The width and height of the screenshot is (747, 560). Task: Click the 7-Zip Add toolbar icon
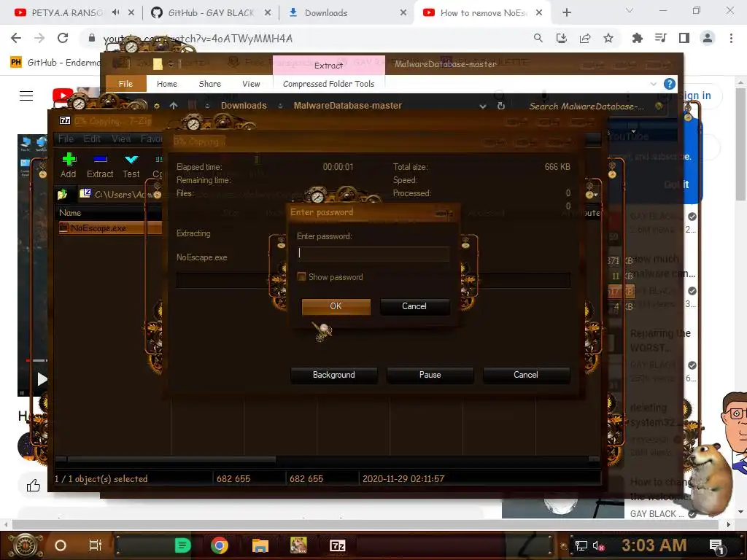click(x=69, y=166)
